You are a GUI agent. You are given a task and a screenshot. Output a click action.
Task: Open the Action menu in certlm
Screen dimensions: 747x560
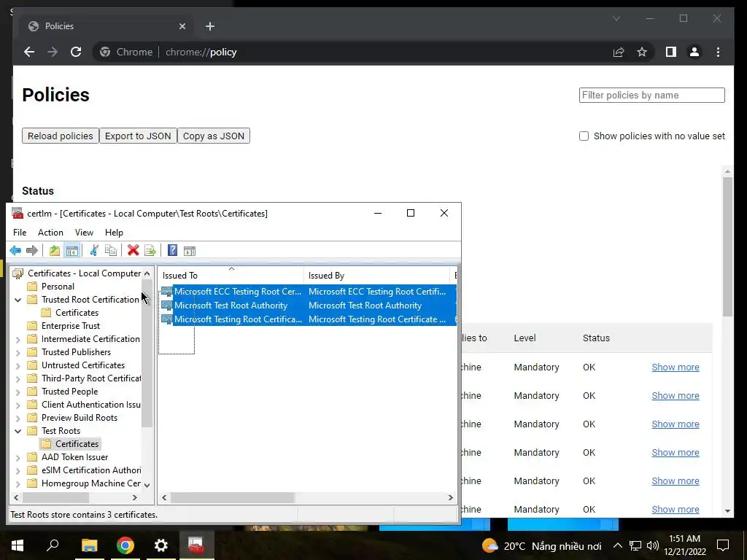click(x=50, y=233)
